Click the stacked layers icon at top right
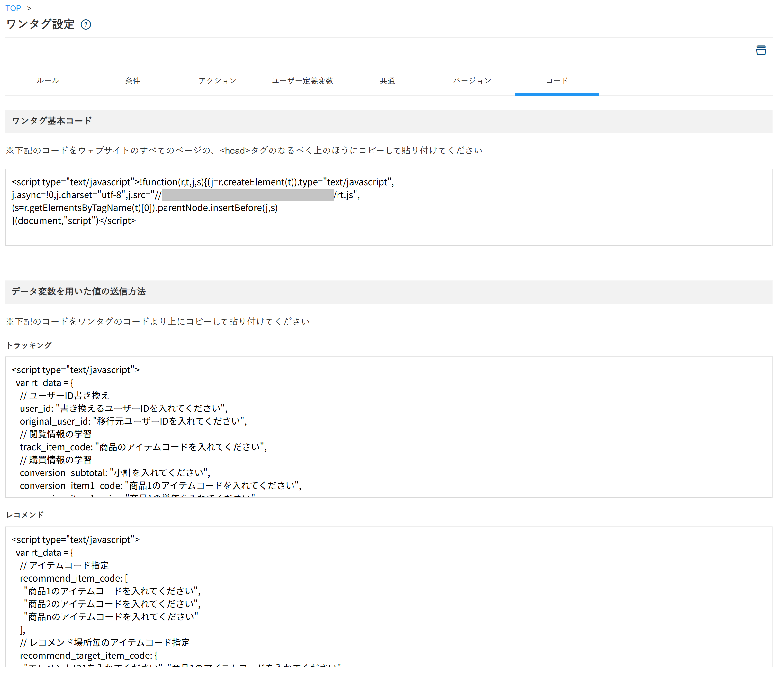Image resolution: width=784 pixels, height=678 pixels. [x=761, y=50]
